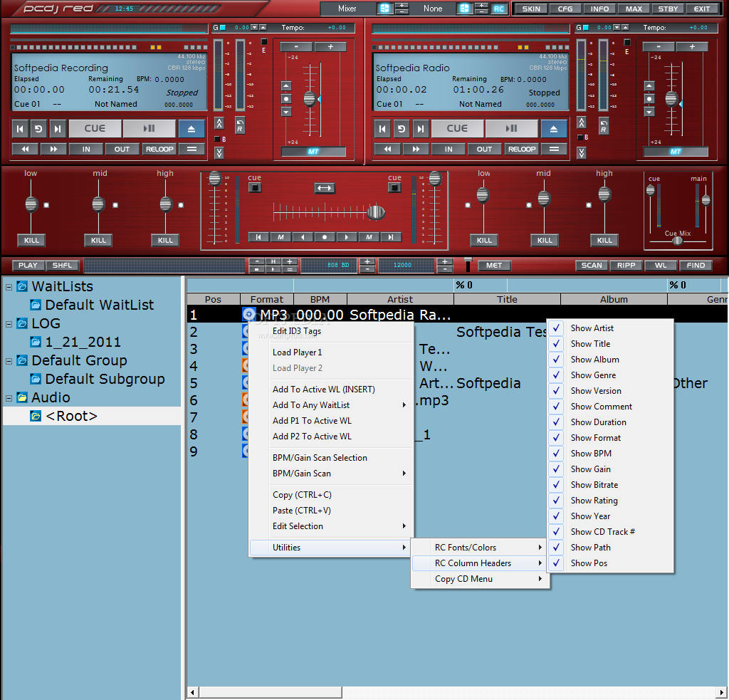Click the Artist column header
Viewport: 729px width, 700px height.
[x=400, y=300]
